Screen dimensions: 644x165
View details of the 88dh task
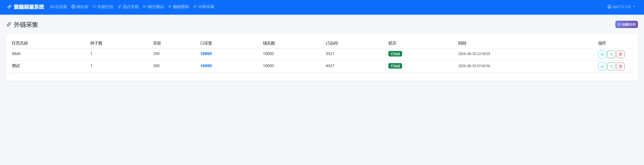tap(602, 54)
